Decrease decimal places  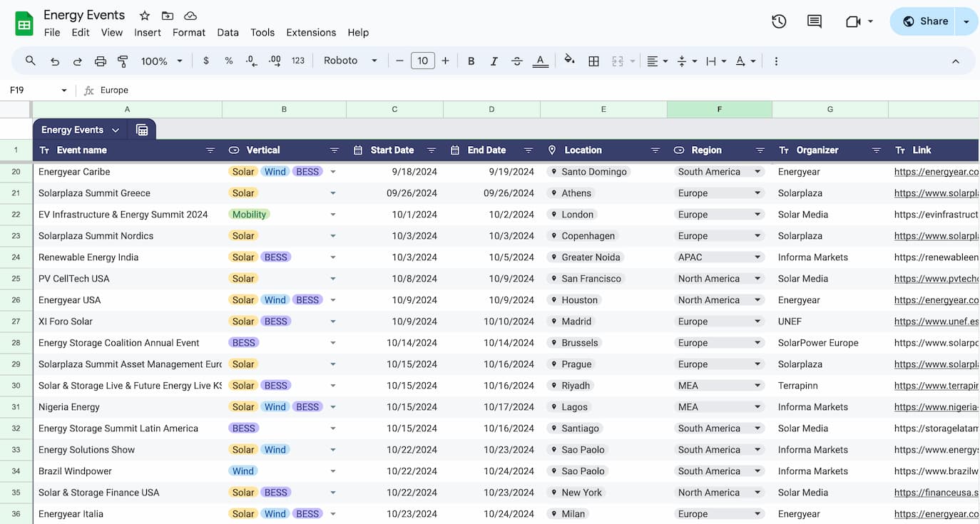251,61
